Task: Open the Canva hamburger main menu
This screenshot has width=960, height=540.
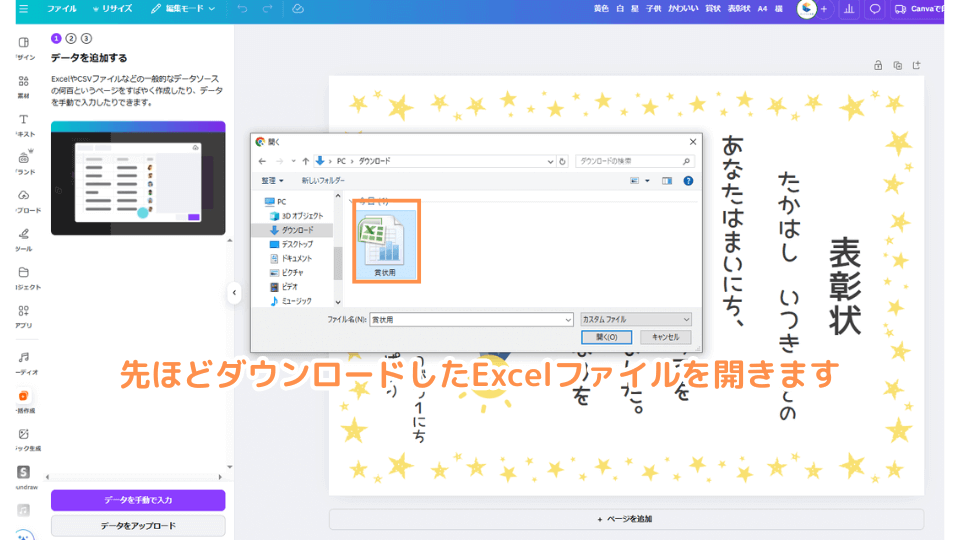Action: click(x=23, y=9)
